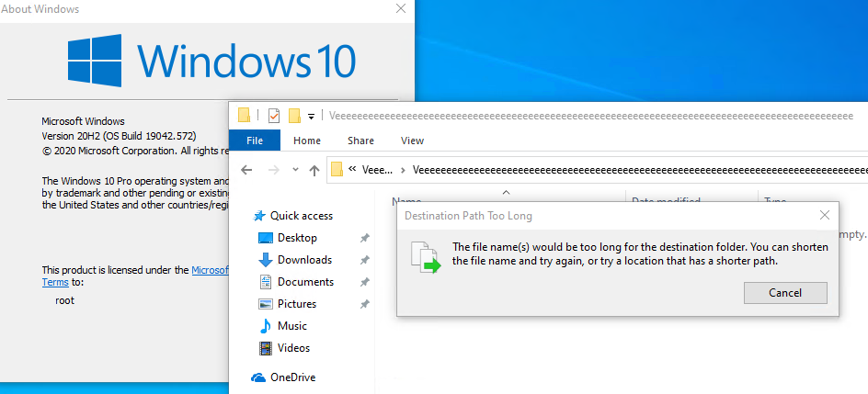
Task: Switch to the Share ribbon tab
Action: [x=361, y=141]
